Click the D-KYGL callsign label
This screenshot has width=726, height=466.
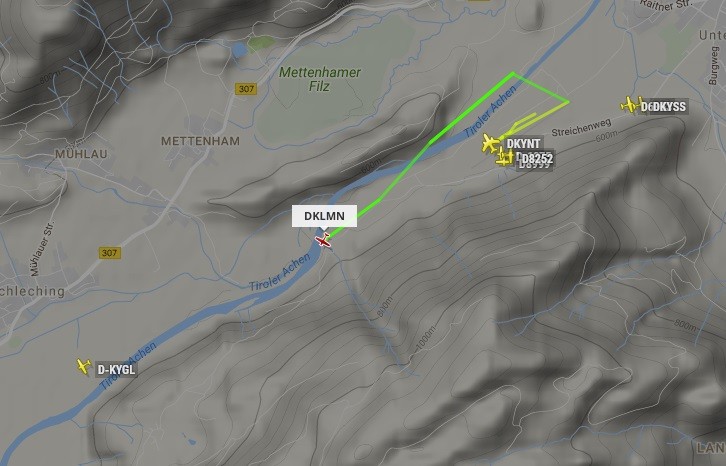point(116,369)
